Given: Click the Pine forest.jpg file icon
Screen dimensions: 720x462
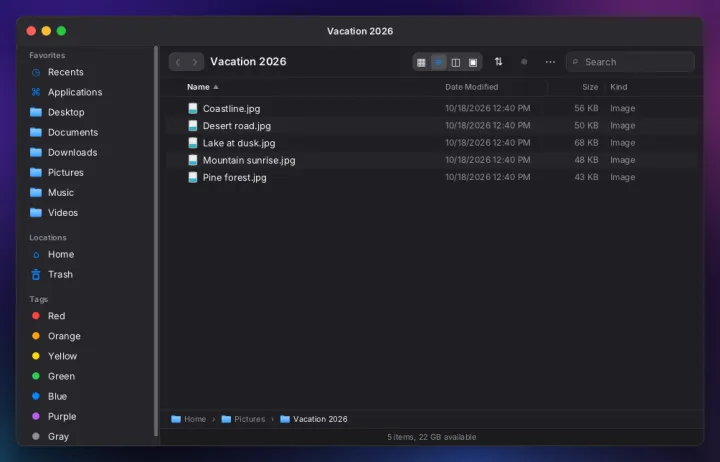Looking at the screenshot, I should (x=193, y=177).
